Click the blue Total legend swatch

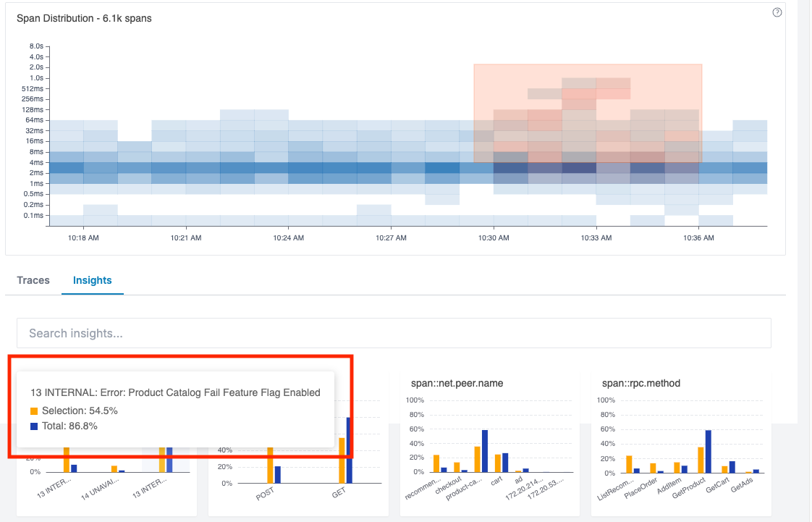click(x=35, y=426)
